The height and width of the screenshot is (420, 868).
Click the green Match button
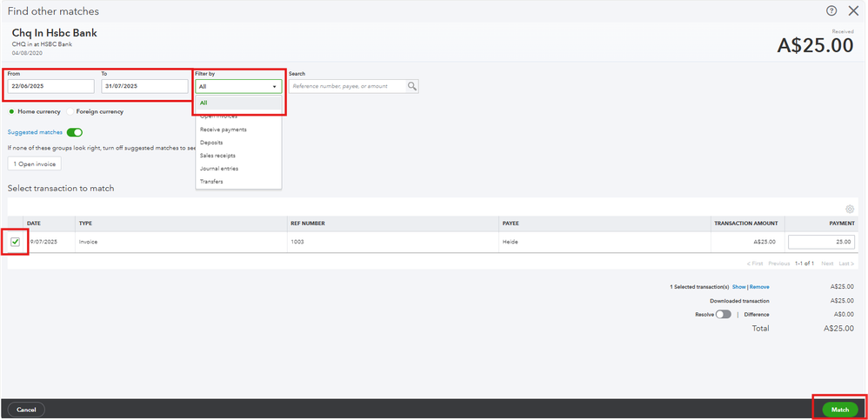(840, 410)
